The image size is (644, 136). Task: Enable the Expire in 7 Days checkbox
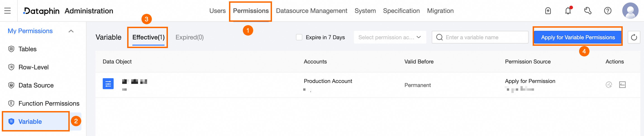point(299,37)
